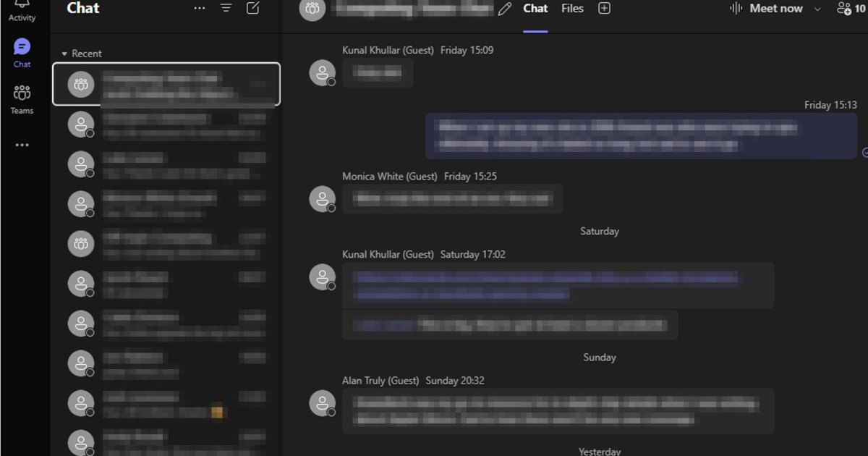The width and height of the screenshot is (868, 456).
Task: Open the Activity feed in sidebar
Action: [x=22, y=9]
